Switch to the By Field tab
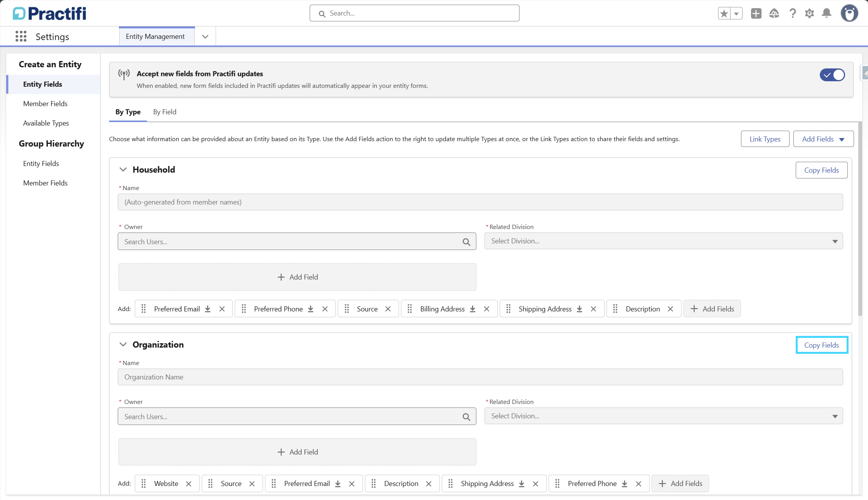This screenshot has width=868, height=500. [x=165, y=112]
